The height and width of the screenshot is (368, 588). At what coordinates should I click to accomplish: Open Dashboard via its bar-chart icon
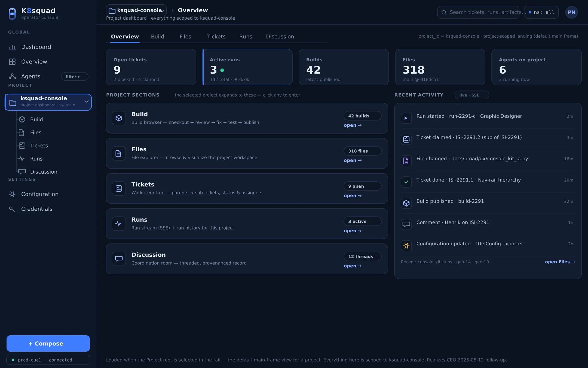(12, 47)
